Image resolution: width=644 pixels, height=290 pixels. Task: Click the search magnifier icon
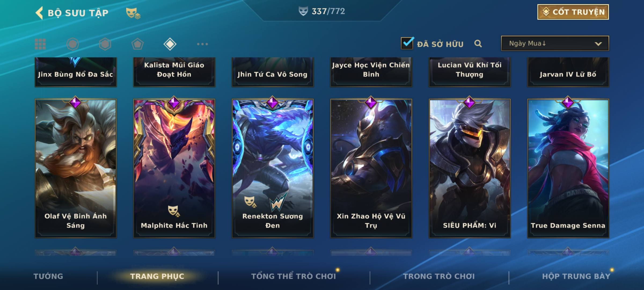[478, 44]
